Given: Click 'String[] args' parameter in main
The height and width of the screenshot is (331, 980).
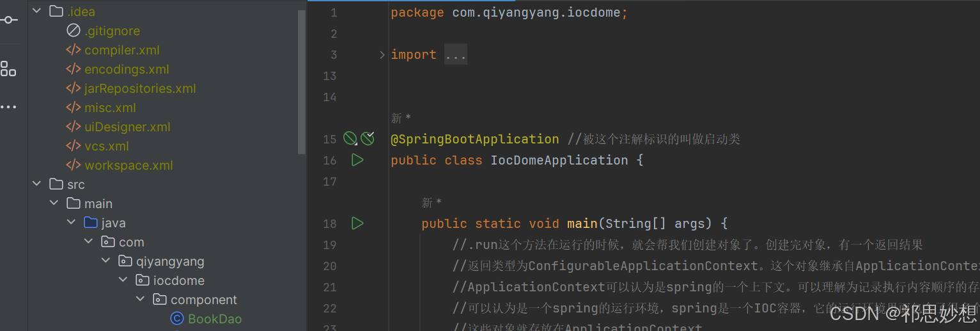Looking at the screenshot, I should [655, 223].
